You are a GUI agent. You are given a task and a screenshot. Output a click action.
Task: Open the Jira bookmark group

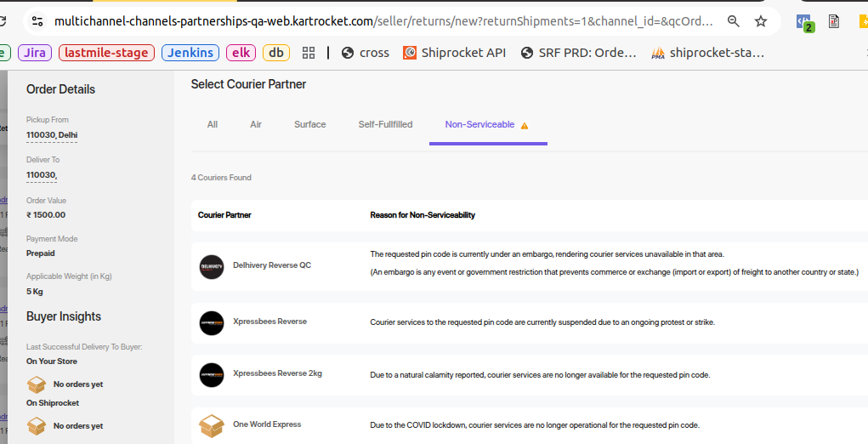[x=35, y=53]
